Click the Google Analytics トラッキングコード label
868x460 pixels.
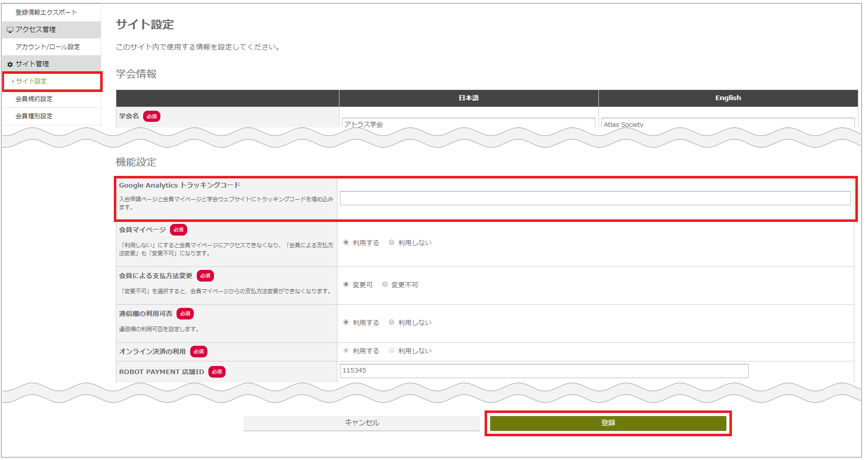[180, 186]
